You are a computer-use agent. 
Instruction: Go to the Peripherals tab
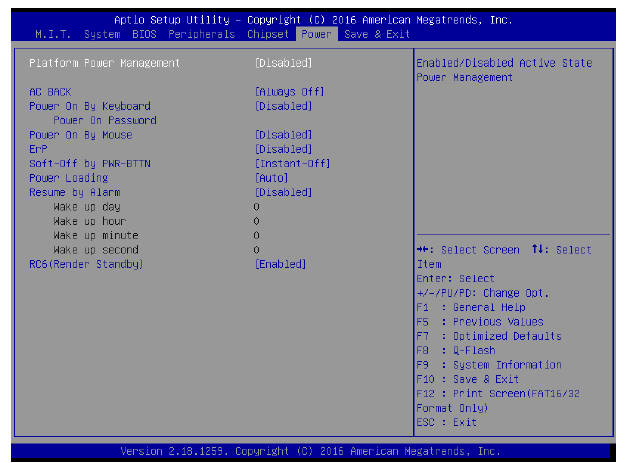pyautogui.click(x=203, y=34)
